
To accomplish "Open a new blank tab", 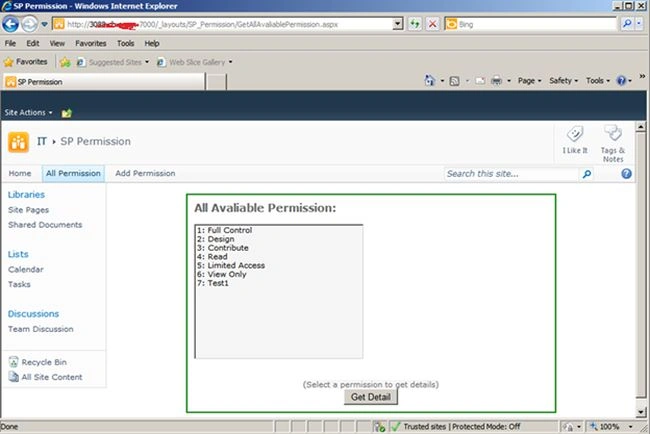I will [216, 82].
